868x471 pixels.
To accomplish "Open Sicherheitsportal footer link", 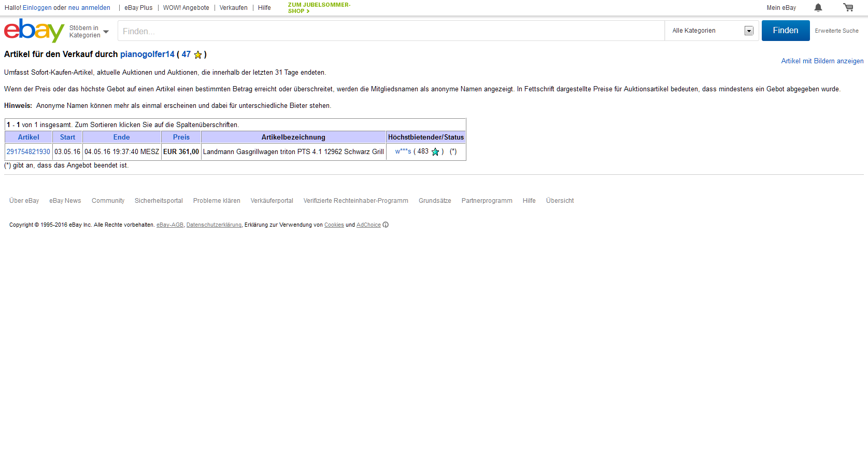I will coord(159,201).
